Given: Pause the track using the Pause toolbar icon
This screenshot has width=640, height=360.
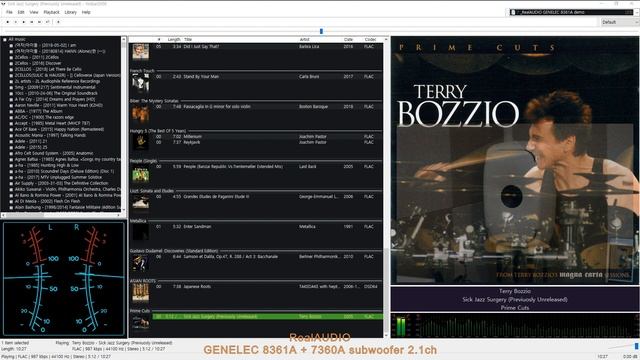Looking at the screenshot, I should [16, 22].
